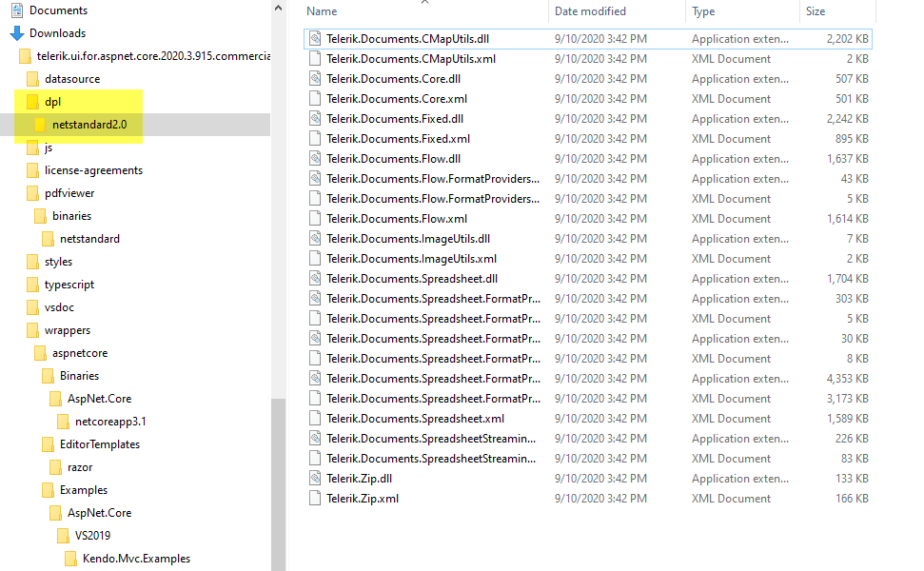
Task: Select the Binaries folder under aspnetcore
Action: (x=79, y=376)
